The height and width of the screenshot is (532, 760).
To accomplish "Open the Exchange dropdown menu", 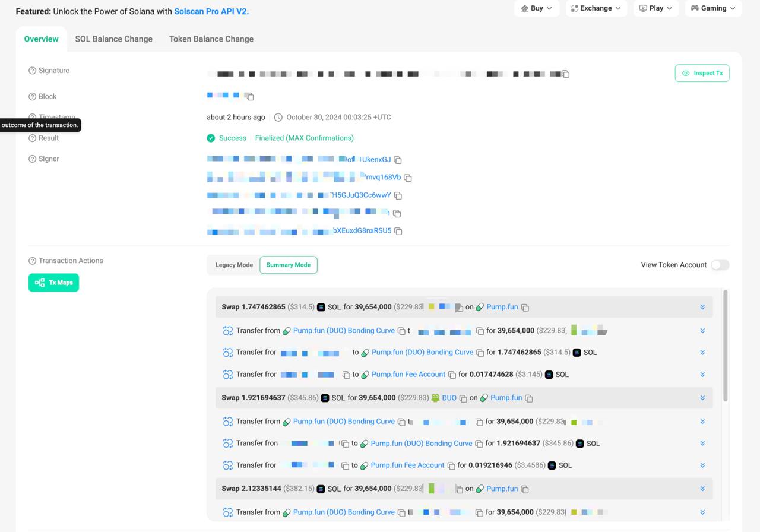I will click(x=596, y=8).
